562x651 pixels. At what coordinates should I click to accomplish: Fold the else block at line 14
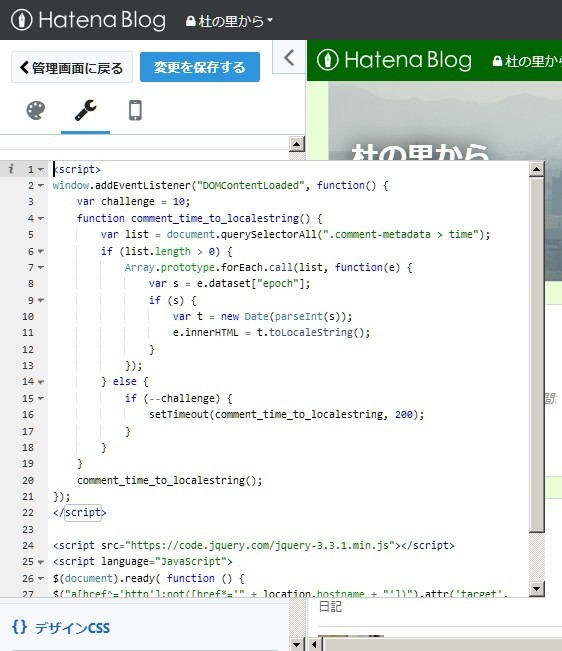(41, 382)
